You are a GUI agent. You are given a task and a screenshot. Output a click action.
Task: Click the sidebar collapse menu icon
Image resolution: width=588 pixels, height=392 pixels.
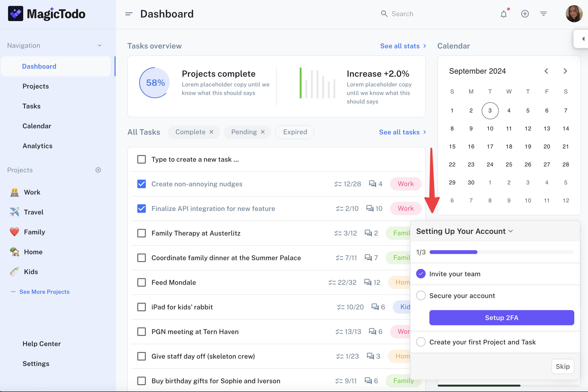129,13
